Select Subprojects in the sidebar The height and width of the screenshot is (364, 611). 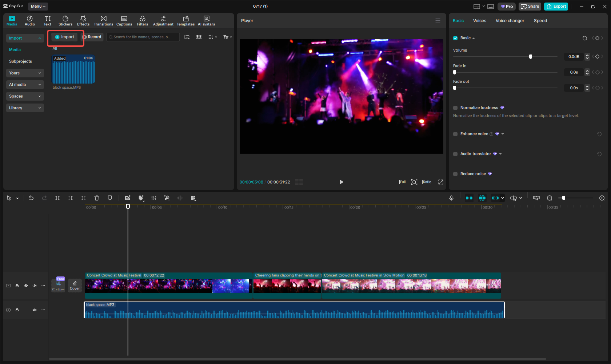(x=20, y=61)
